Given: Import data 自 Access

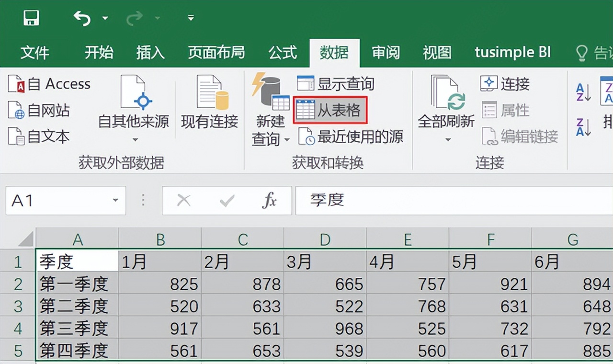Looking at the screenshot, I should coord(49,84).
